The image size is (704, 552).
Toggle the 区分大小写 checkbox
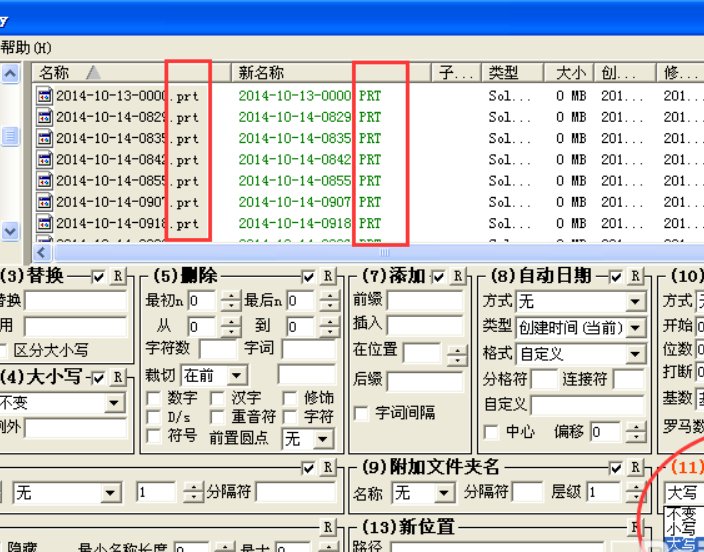[x=2, y=351]
